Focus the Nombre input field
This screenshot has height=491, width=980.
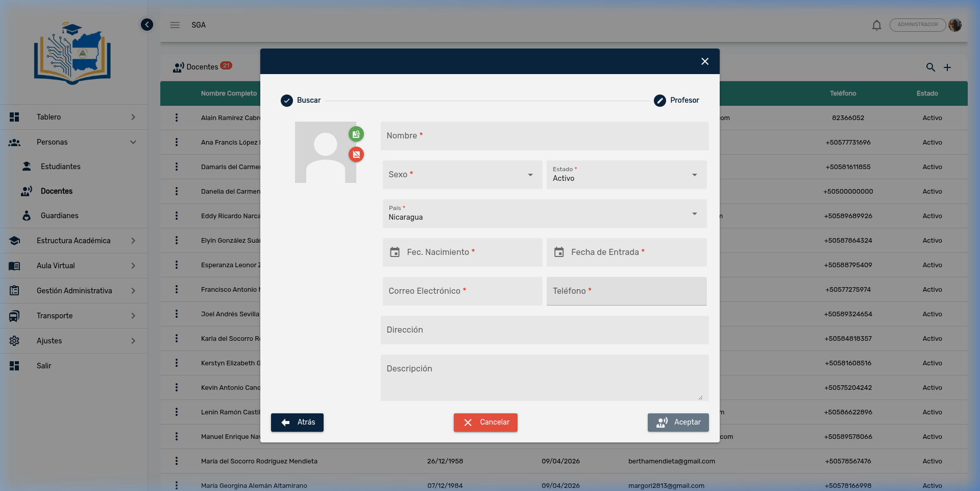tap(544, 136)
